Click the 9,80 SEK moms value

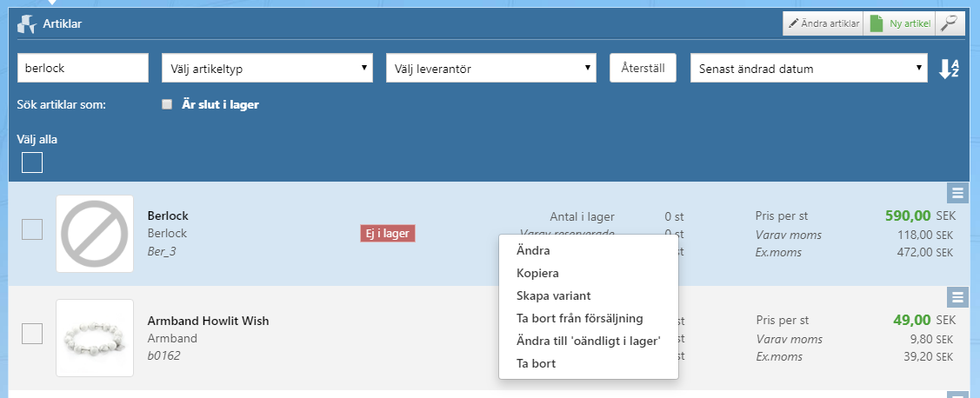(930, 340)
